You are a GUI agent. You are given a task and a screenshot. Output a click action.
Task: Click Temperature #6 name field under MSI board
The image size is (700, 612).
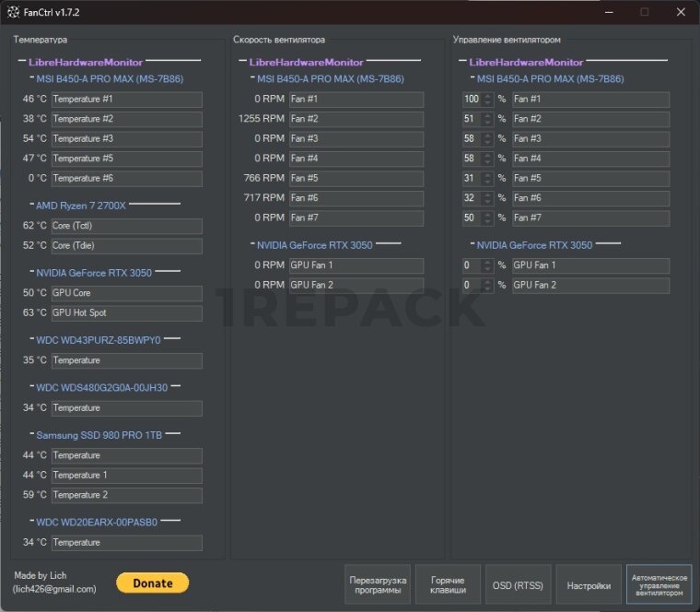pos(127,178)
